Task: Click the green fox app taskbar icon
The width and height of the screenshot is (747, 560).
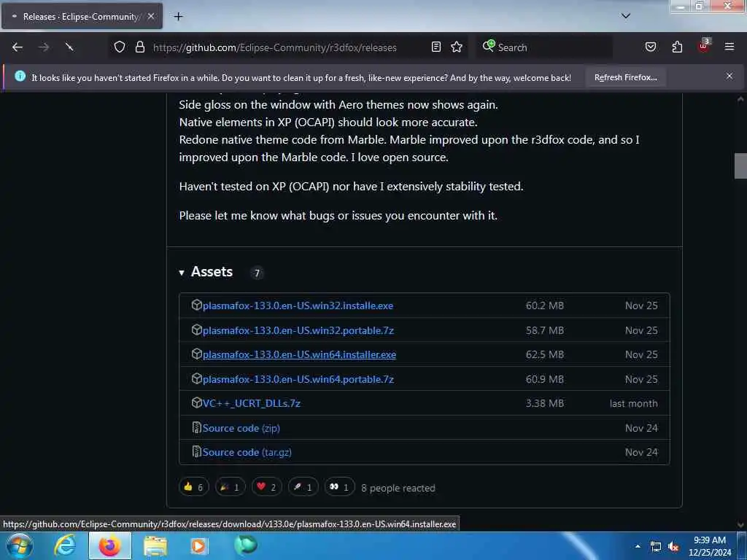Action: pyautogui.click(x=246, y=545)
